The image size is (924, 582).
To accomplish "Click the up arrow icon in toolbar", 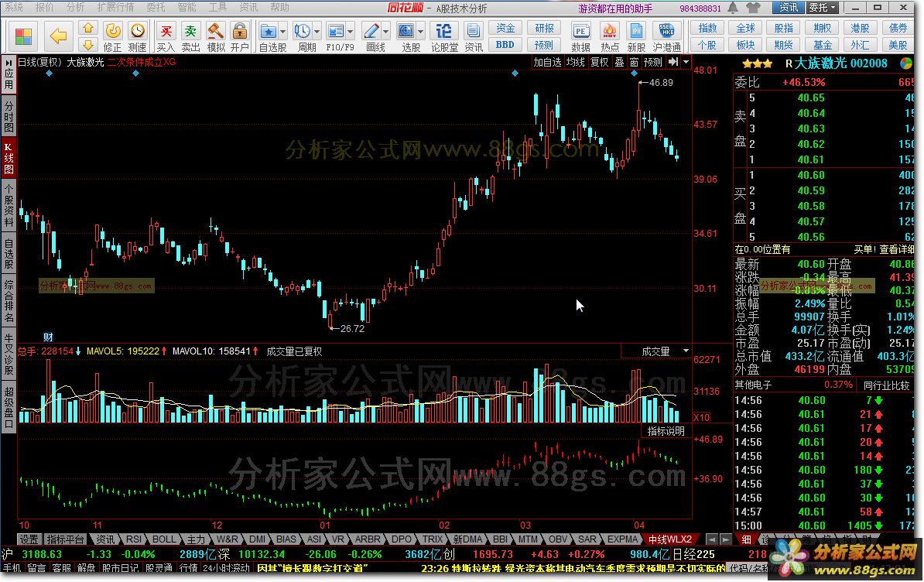I will [x=88, y=29].
